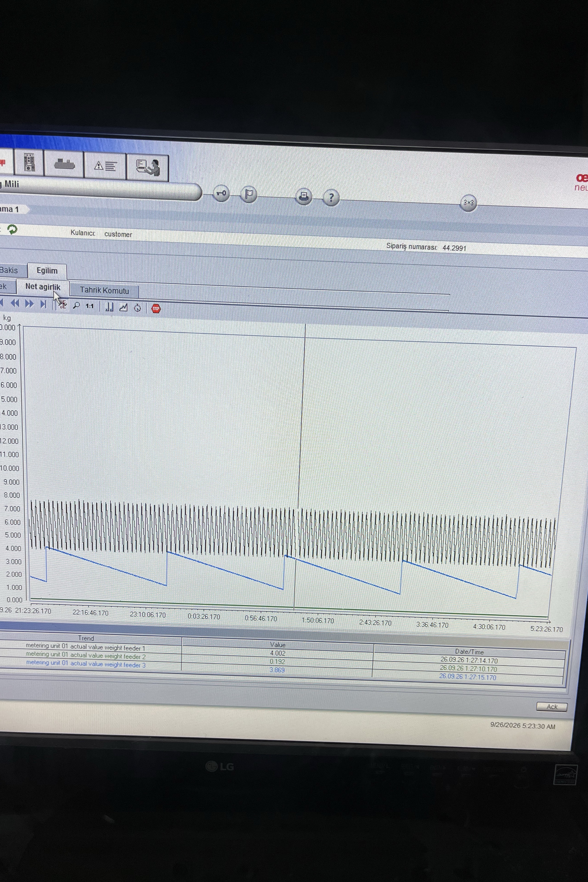The height and width of the screenshot is (882, 588).
Task: Click the customer user name text
Action: coord(118,234)
